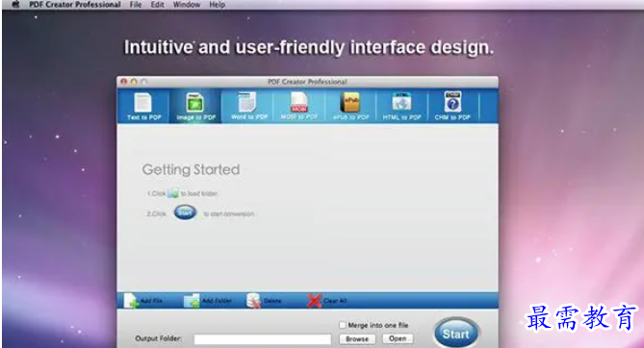This screenshot has width=644, height=348.
Task: Click the load folder icon in Getting Started
Action: (x=173, y=193)
